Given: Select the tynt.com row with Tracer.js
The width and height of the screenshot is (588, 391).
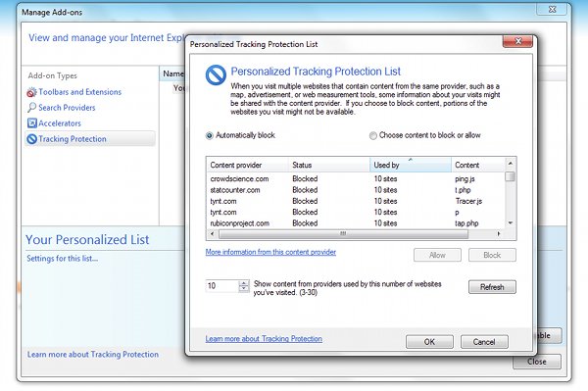Looking at the screenshot, I should point(356,201).
